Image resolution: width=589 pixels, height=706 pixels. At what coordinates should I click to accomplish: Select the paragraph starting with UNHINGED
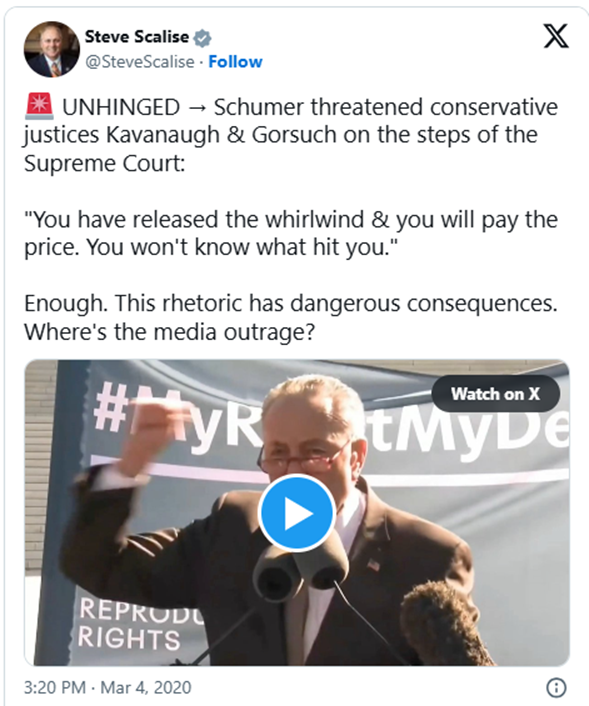[x=291, y=135]
